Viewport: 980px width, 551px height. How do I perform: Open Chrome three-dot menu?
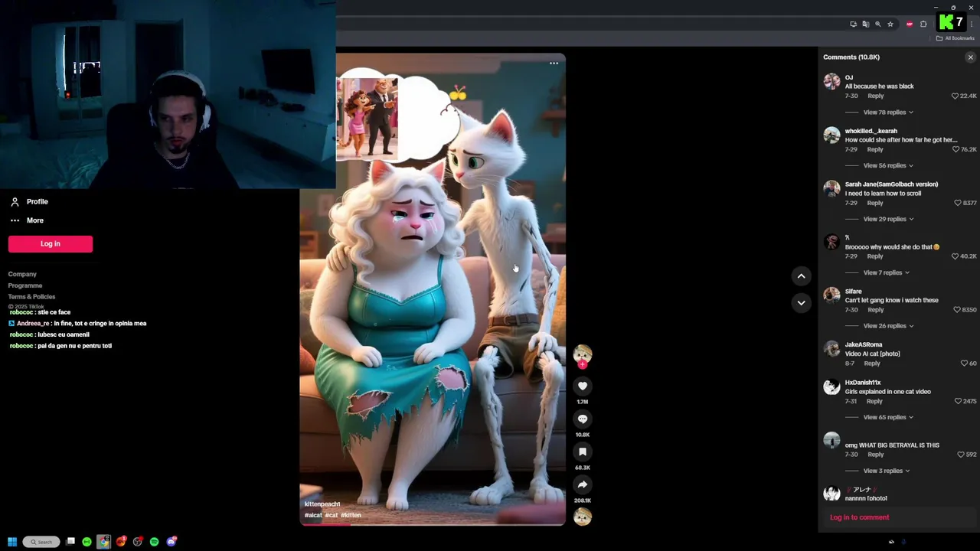click(x=971, y=24)
